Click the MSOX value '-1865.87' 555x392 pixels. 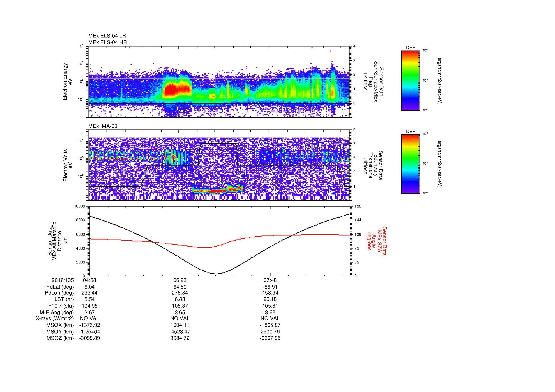270,325
